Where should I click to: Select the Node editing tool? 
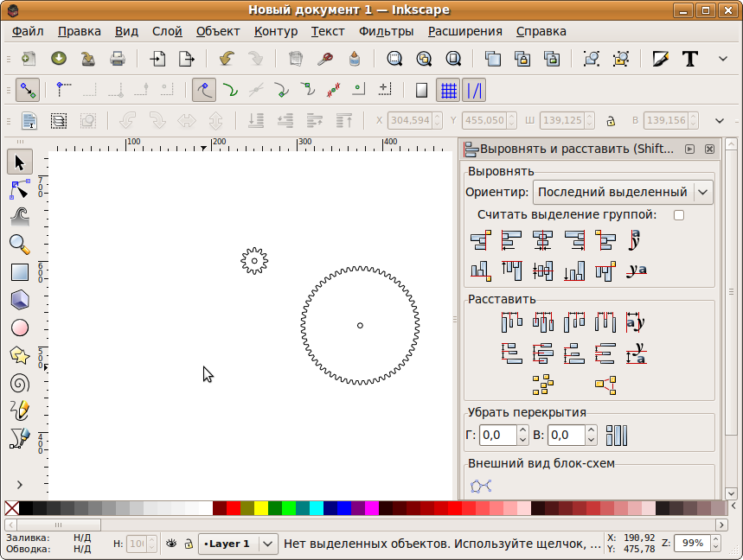[20, 190]
